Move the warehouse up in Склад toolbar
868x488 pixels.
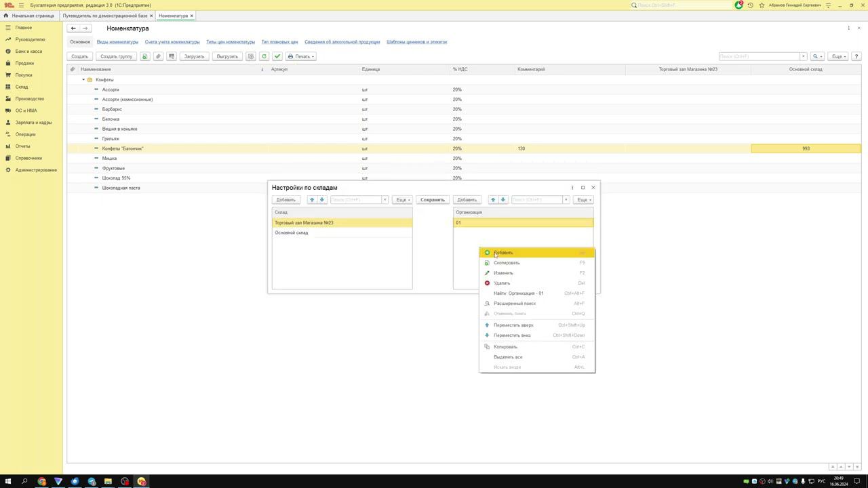pyautogui.click(x=312, y=200)
